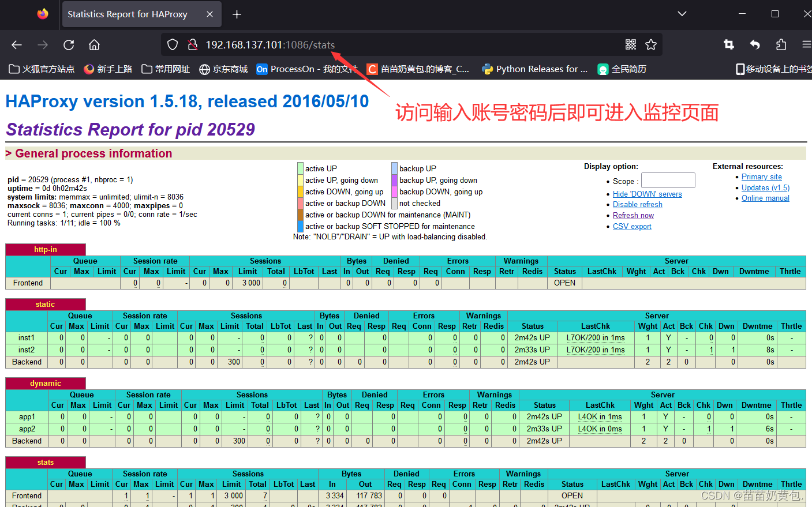The height and width of the screenshot is (507, 812).
Task: Click the Frontend row label in stats table
Action: [27, 496]
